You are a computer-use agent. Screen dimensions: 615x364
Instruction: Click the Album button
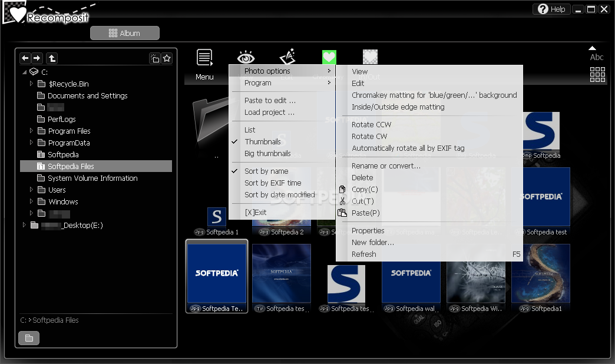click(x=125, y=33)
